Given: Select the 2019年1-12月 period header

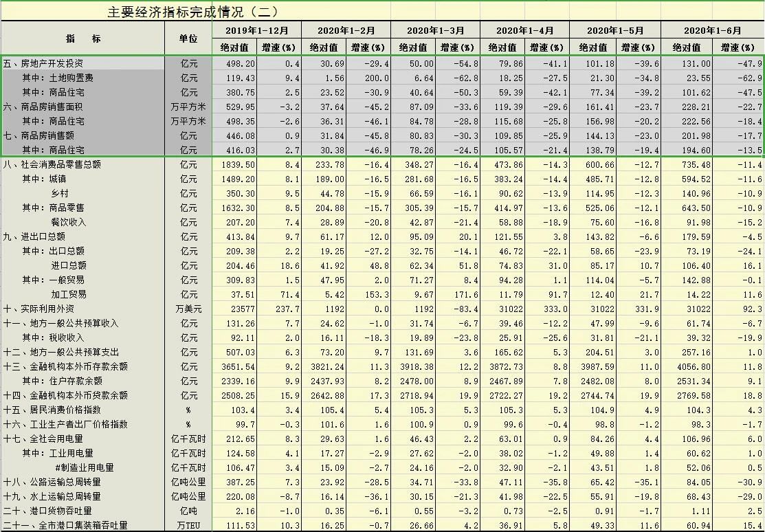Looking at the screenshot, I should tap(256, 30).
